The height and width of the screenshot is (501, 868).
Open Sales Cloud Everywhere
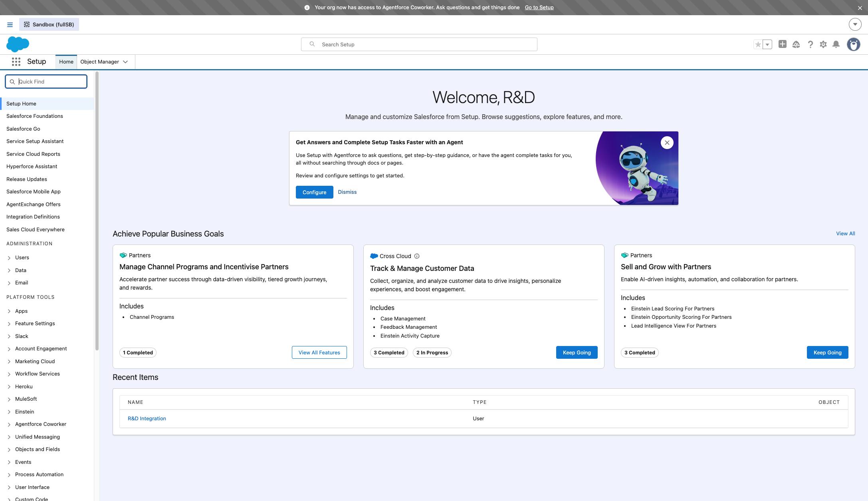35,230
